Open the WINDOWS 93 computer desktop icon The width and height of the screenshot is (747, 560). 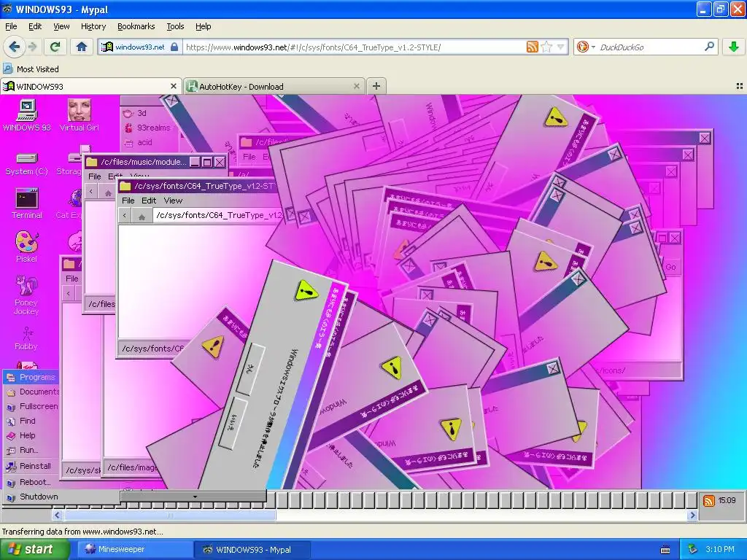coord(27,114)
